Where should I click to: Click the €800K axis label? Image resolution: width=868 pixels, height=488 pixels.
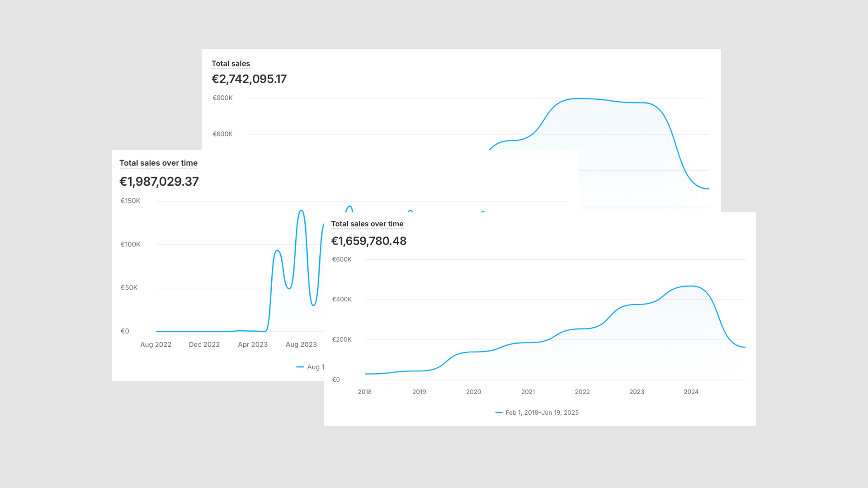(x=222, y=98)
